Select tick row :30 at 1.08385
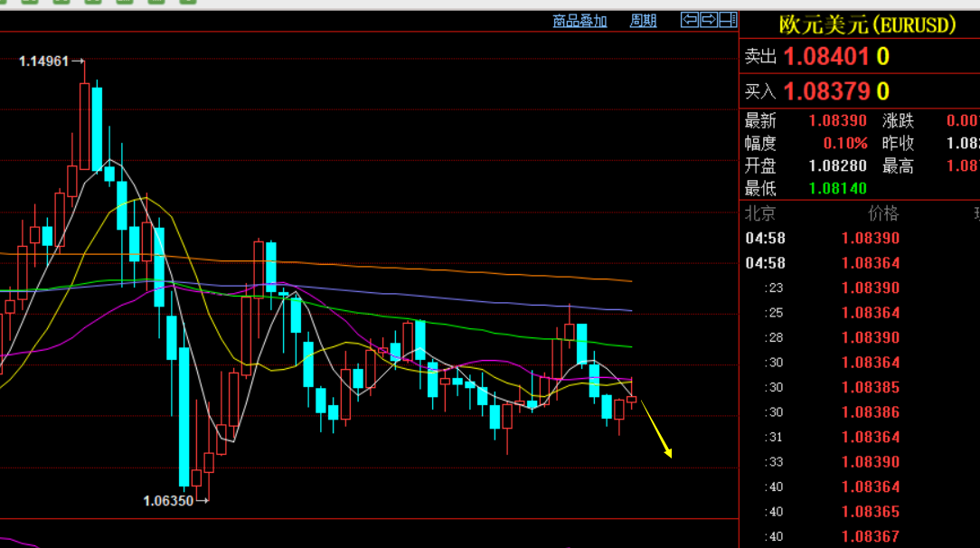This screenshot has width=980, height=548. click(860, 387)
